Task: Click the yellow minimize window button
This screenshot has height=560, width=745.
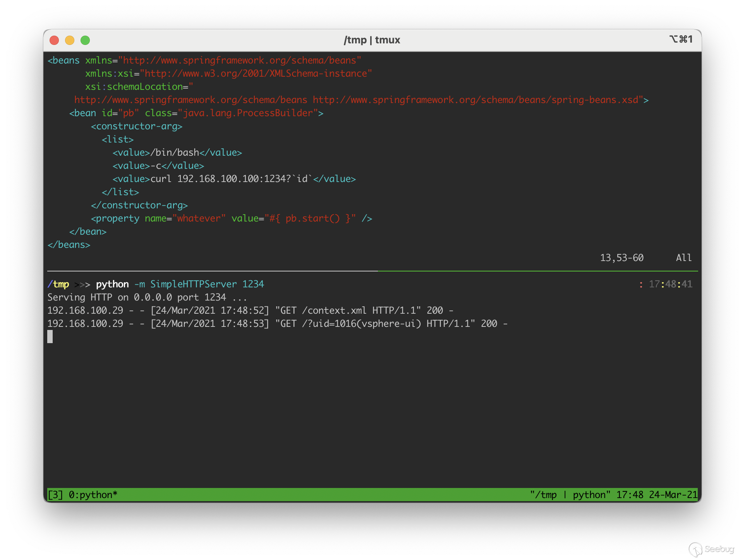Action: (x=70, y=40)
